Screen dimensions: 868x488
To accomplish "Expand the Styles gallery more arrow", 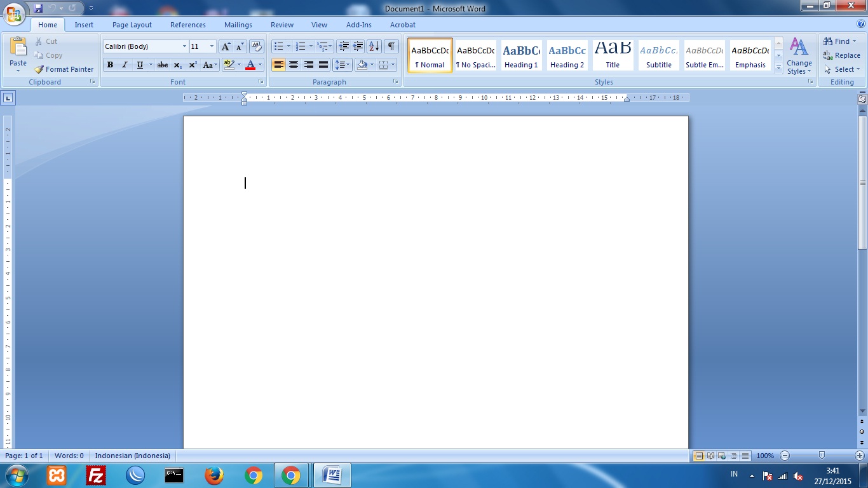I will point(778,67).
